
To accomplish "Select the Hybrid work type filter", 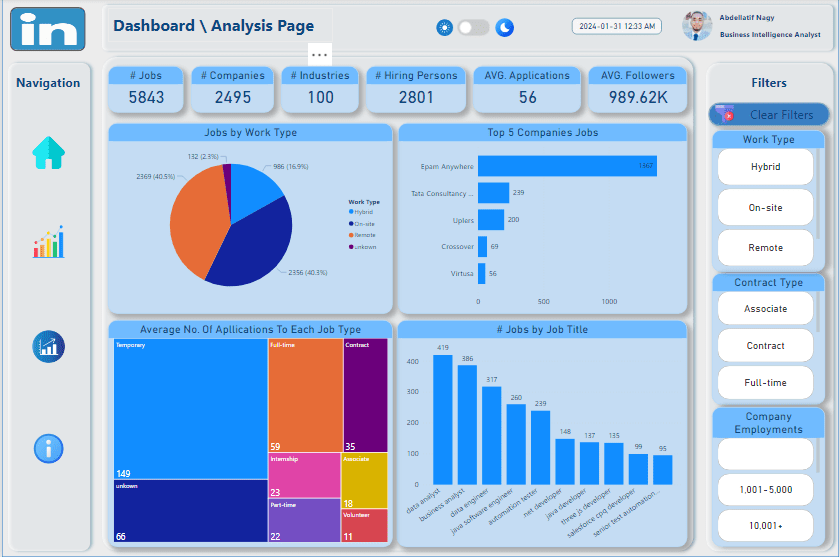I will pyautogui.click(x=765, y=167).
